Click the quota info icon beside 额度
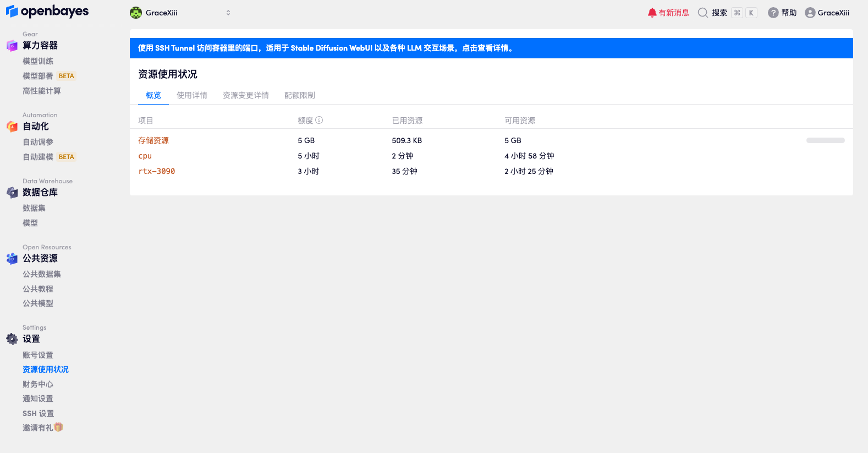This screenshot has width=868, height=453. click(x=319, y=120)
